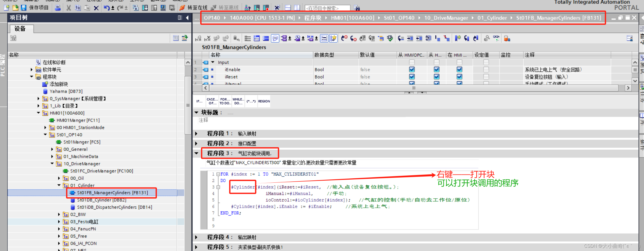Click the outdent text icon in the editor toolbar

click(419, 38)
